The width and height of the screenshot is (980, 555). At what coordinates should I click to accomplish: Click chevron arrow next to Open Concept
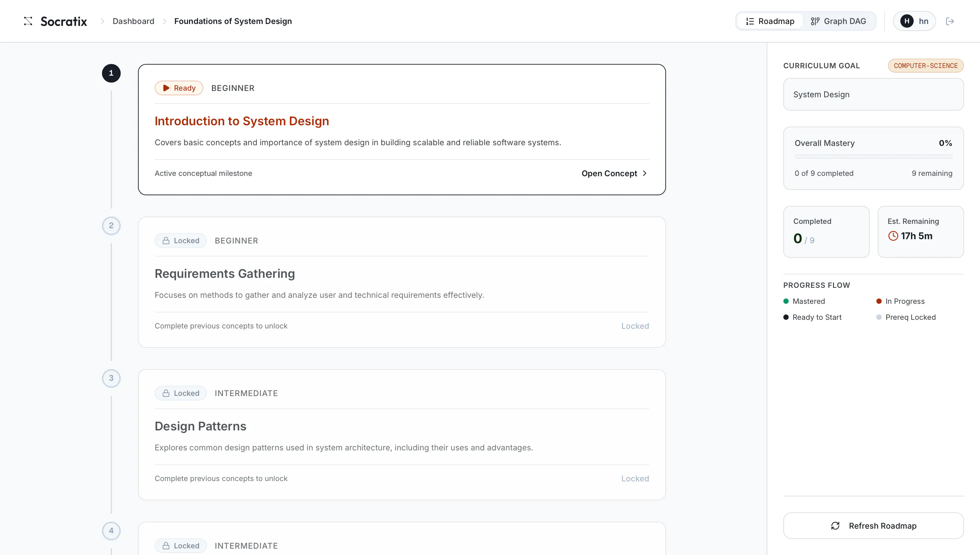(645, 173)
